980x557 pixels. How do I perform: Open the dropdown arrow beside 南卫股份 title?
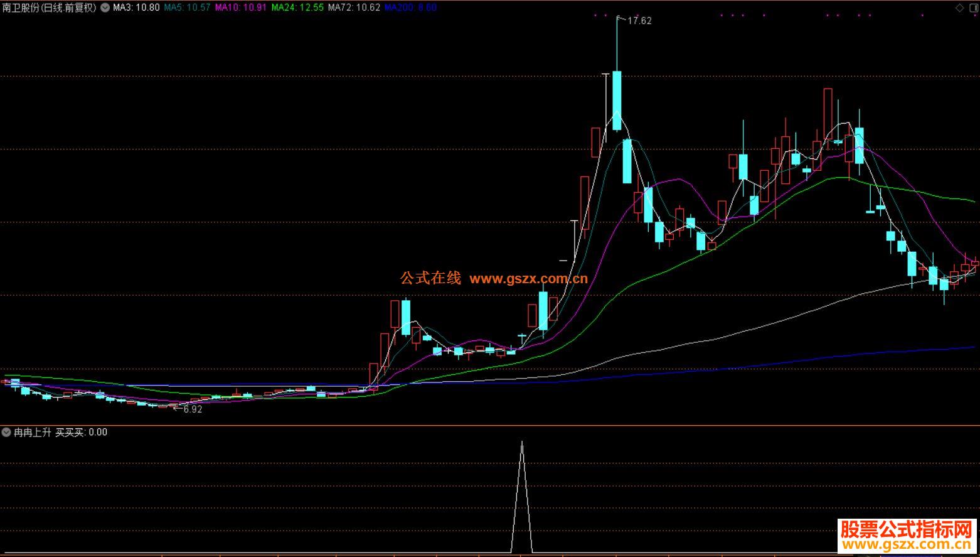click(104, 8)
